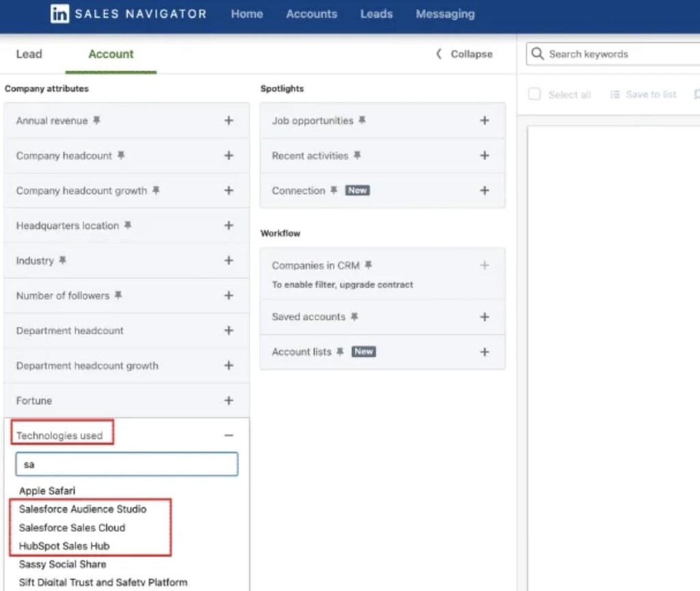The height and width of the screenshot is (591, 700).
Task: Switch to the Account tab
Action: click(x=111, y=54)
